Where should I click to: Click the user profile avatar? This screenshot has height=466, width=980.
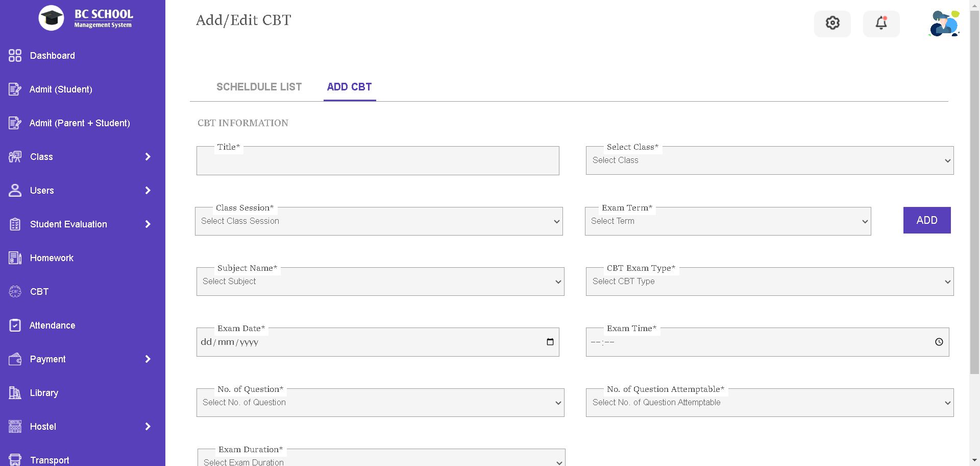tap(944, 24)
